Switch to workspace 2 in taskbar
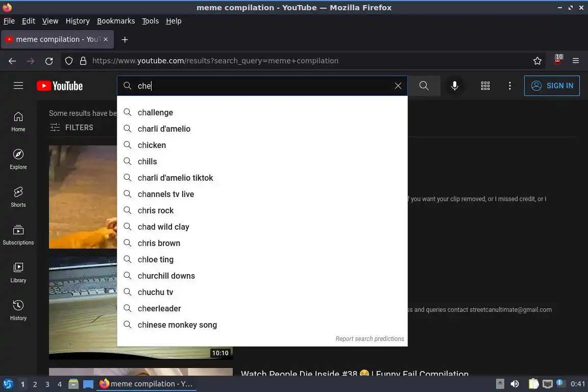 pos(35,384)
